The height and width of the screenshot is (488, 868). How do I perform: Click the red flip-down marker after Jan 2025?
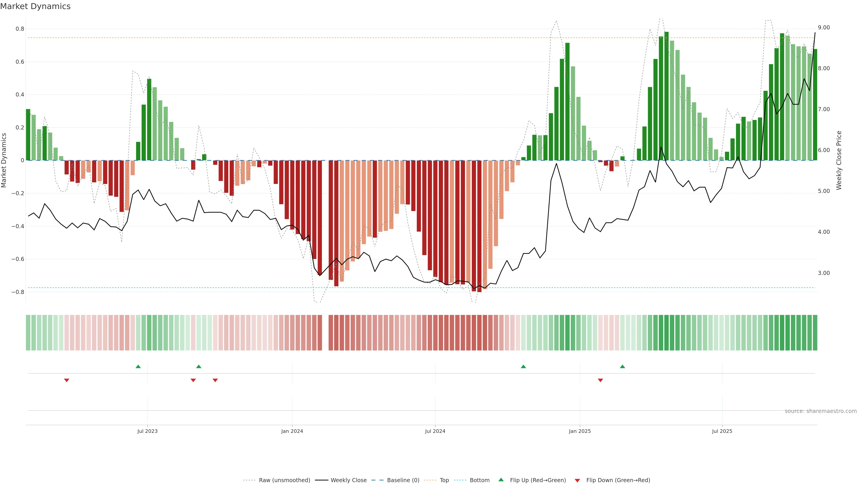click(x=600, y=380)
